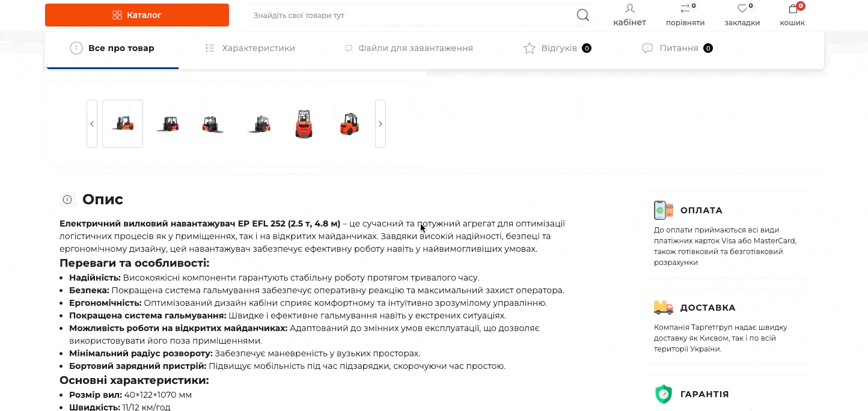The height and width of the screenshot is (411, 868).
Task: Select the 'Все про товар' tab
Action: 112,48
